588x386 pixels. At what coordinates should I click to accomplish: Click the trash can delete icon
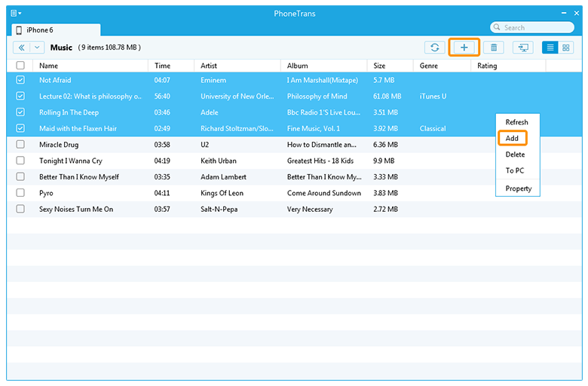pyautogui.click(x=494, y=47)
